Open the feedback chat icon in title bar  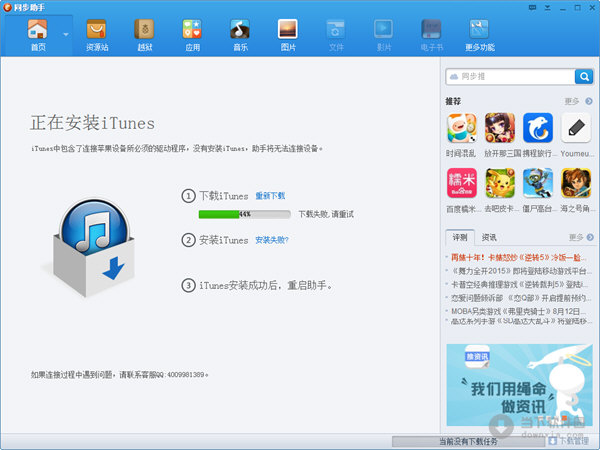pos(532,7)
